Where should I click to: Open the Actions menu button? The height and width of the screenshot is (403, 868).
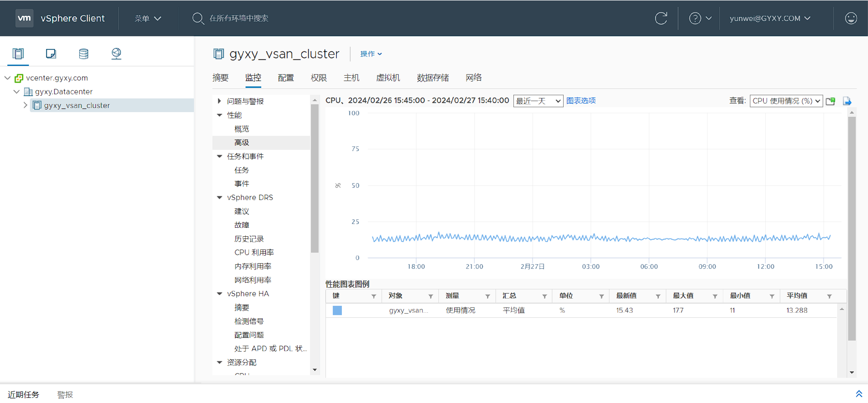click(x=371, y=54)
